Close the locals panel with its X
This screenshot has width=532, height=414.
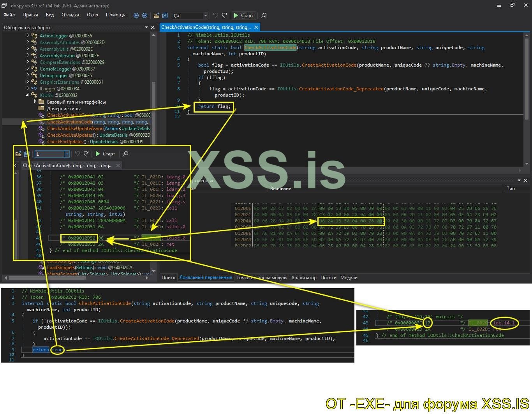[x=526, y=180]
